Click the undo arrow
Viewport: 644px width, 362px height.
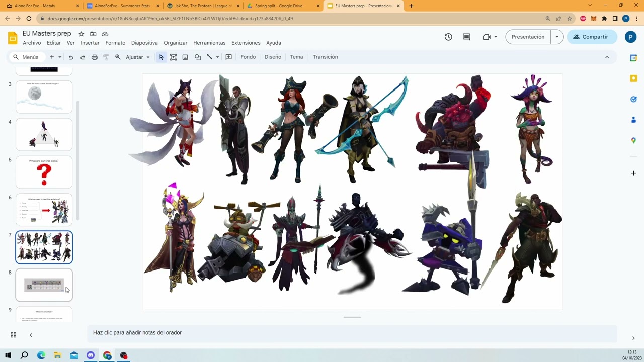[71, 57]
